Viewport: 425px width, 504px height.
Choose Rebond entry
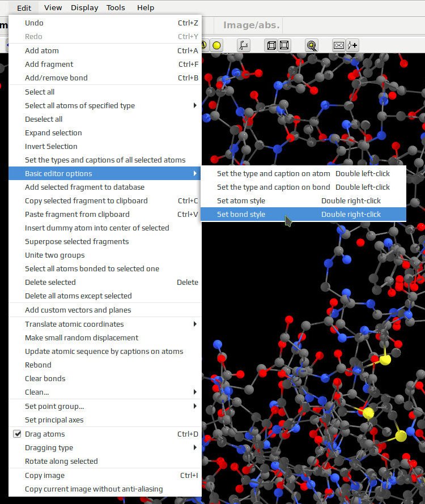(105, 365)
